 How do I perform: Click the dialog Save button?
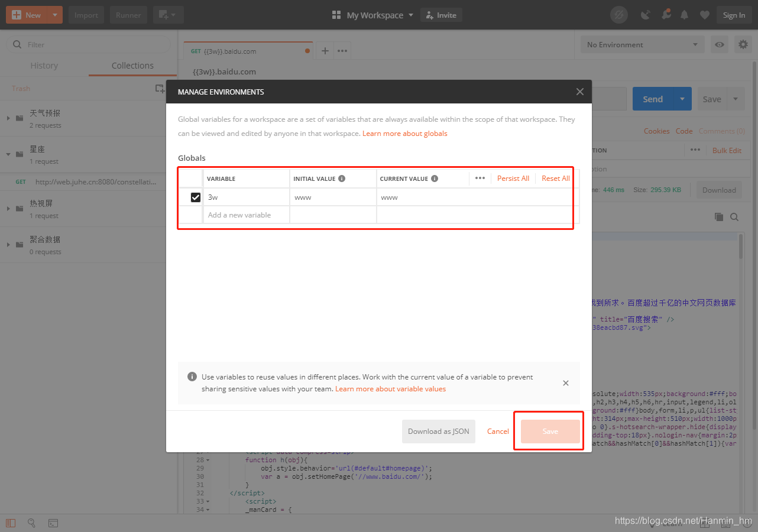pyautogui.click(x=550, y=432)
